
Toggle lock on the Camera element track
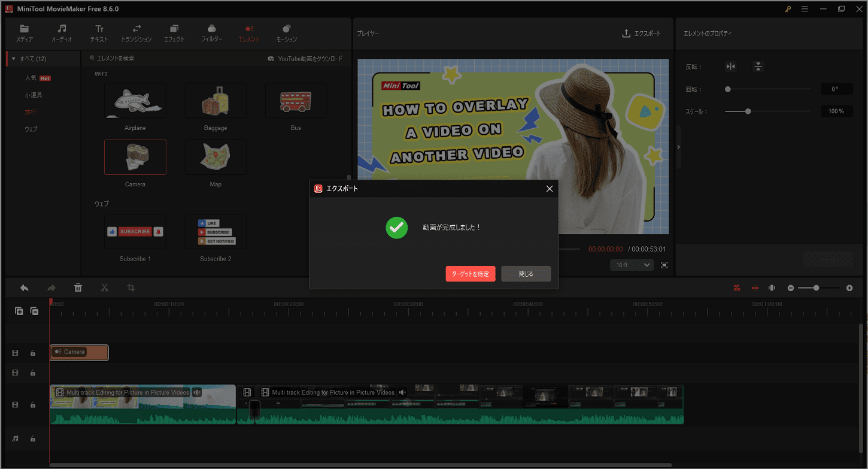(x=33, y=353)
